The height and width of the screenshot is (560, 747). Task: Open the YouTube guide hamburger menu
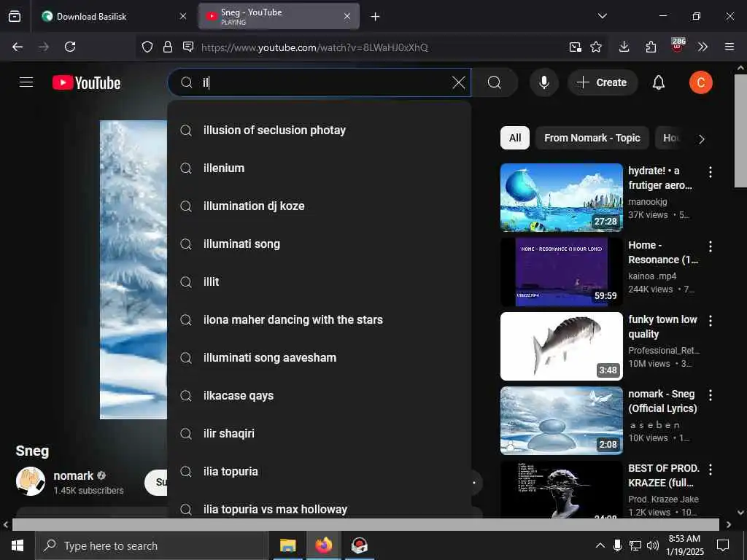pyautogui.click(x=26, y=82)
